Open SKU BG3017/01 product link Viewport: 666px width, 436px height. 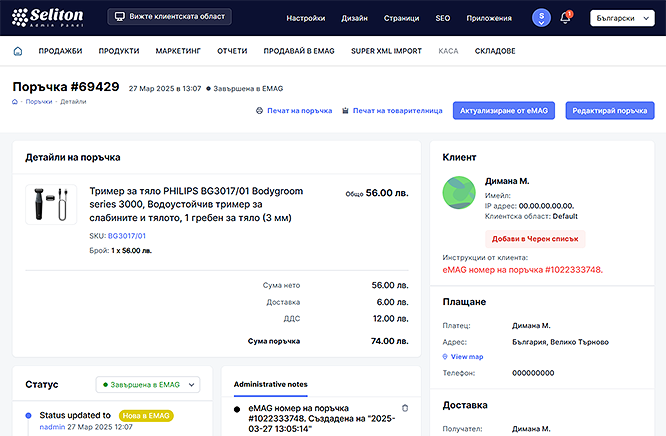pos(127,236)
